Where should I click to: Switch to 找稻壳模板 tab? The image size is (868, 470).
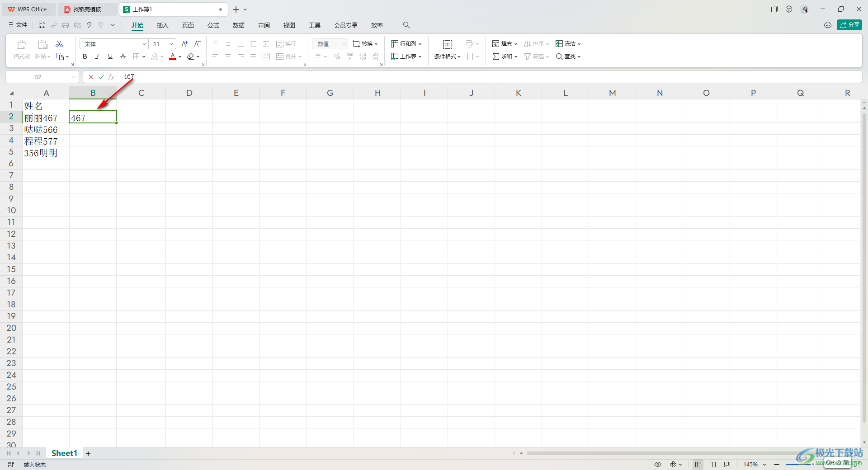pos(88,9)
